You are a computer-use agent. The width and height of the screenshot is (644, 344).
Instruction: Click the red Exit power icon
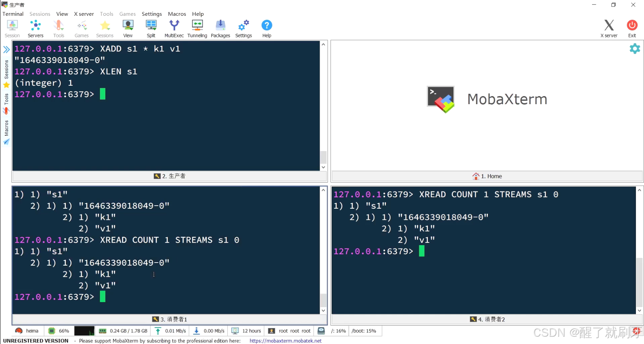tap(632, 29)
